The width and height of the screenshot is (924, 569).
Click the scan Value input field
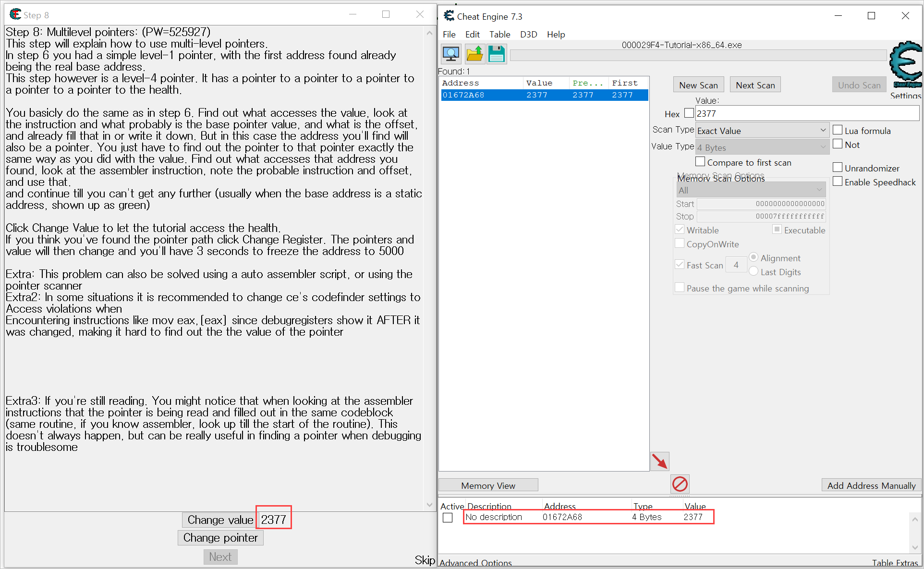806,114
